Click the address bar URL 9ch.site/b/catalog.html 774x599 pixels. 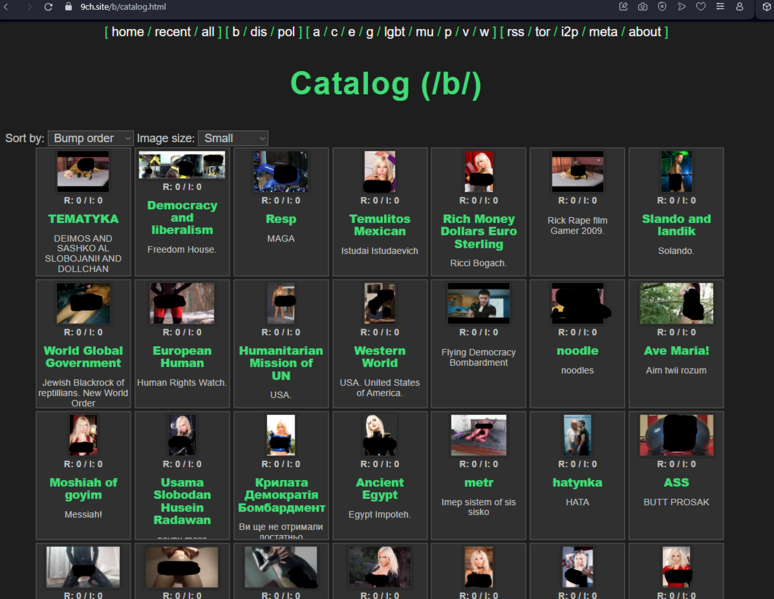click(123, 7)
